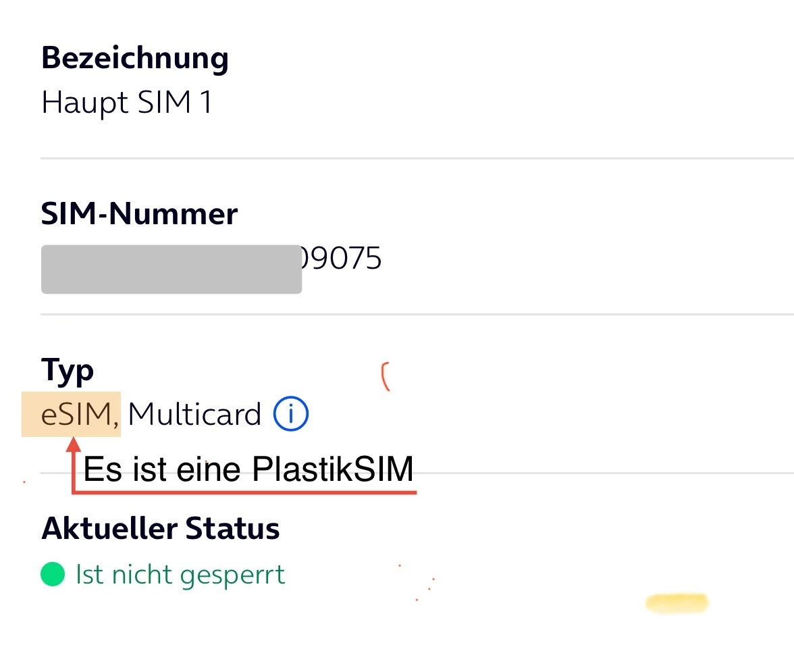794x672 pixels.
Task: Click the Aktueller Status heading
Action: click(161, 528)
